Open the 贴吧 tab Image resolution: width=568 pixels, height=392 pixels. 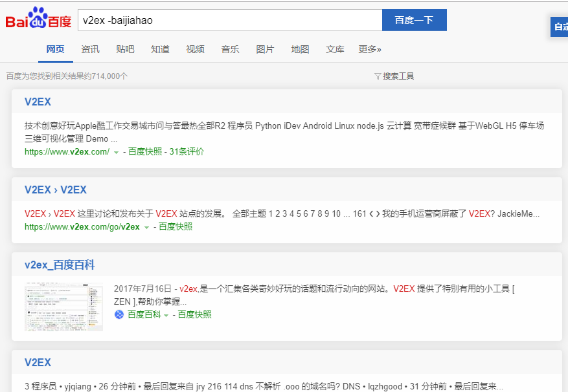pos(125,50)
